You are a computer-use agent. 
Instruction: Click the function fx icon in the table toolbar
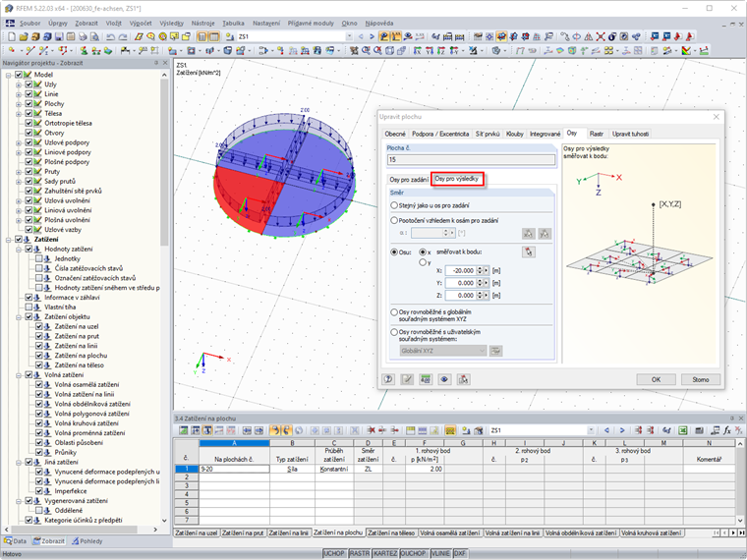pos(727,430)
